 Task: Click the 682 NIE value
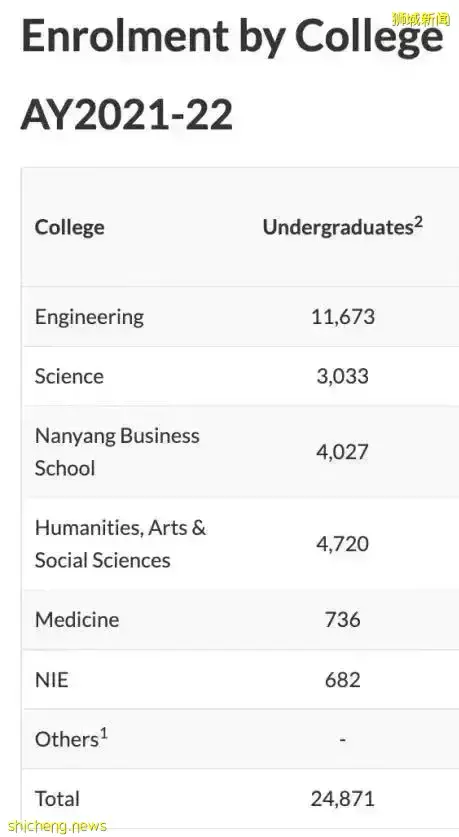(343, 680)
